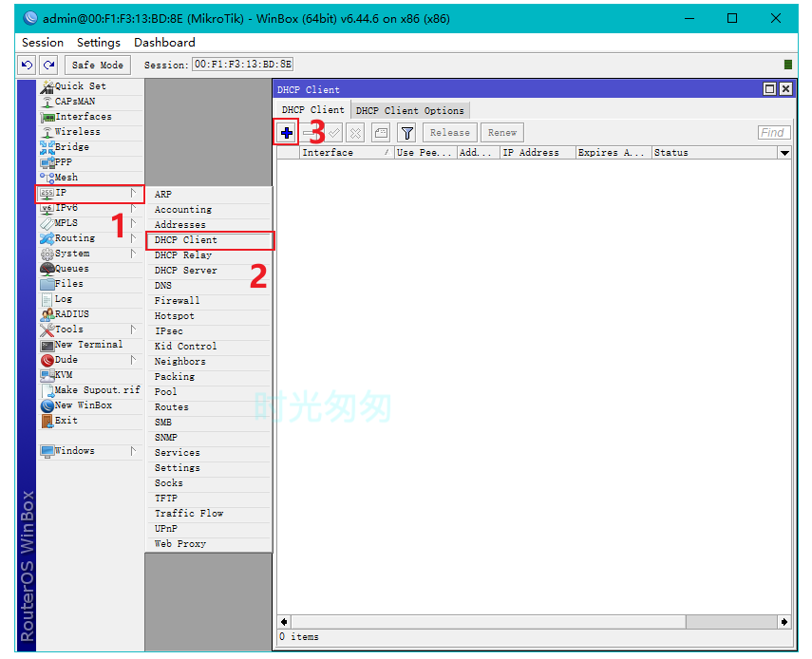Select Web Proxy in IP submenu
This screenshot has height=659, width=812.
[x=209, y=544]
